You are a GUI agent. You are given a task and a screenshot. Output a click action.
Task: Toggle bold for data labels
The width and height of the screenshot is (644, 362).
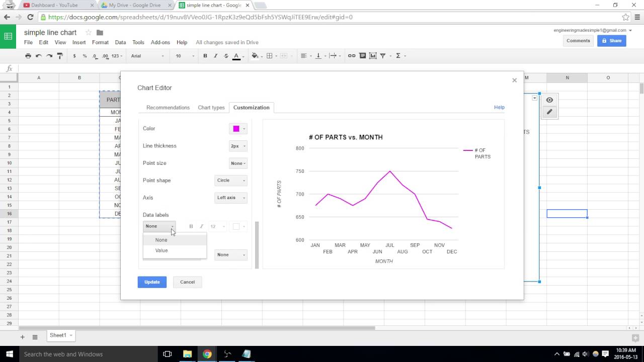pyautogui.click(x=191, y=226)
